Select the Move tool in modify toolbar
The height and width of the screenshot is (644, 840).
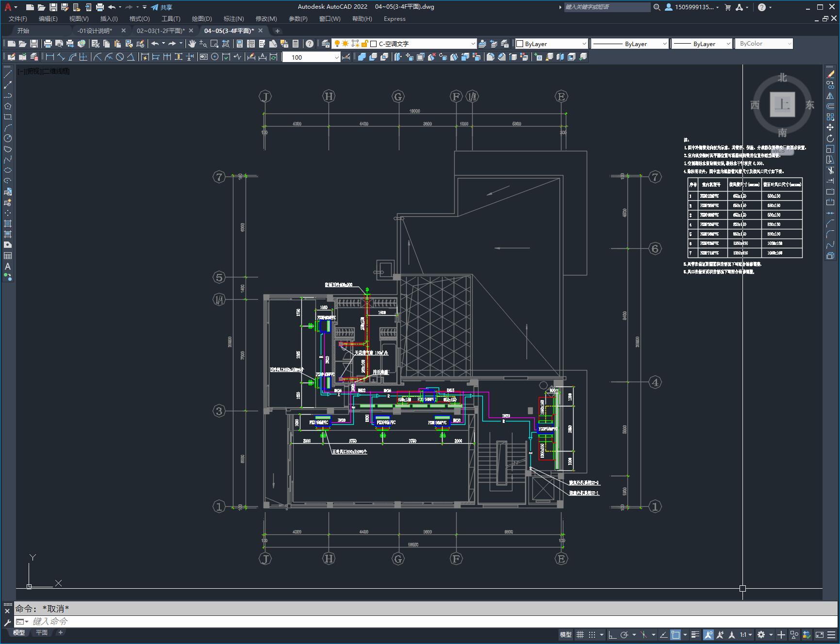pos(830,128)
